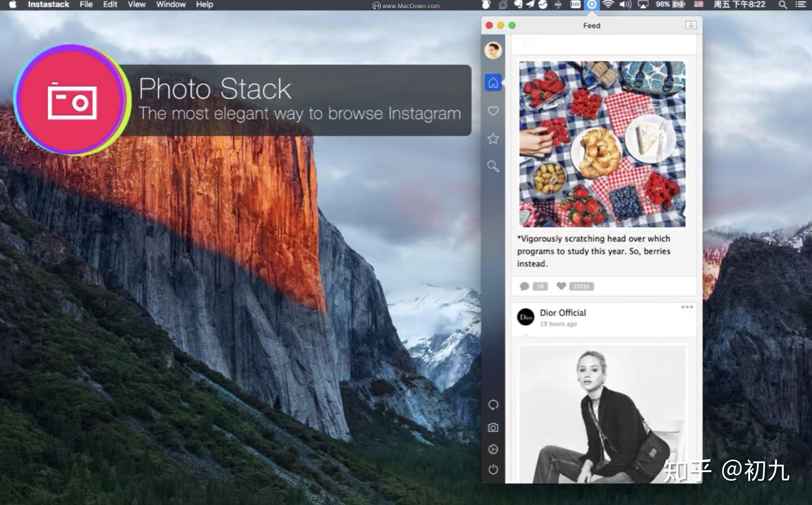The height and width of the screenshot is (505, 812).
Task: Click the '19 hours ago' timestamp
Action: [558, 324]
